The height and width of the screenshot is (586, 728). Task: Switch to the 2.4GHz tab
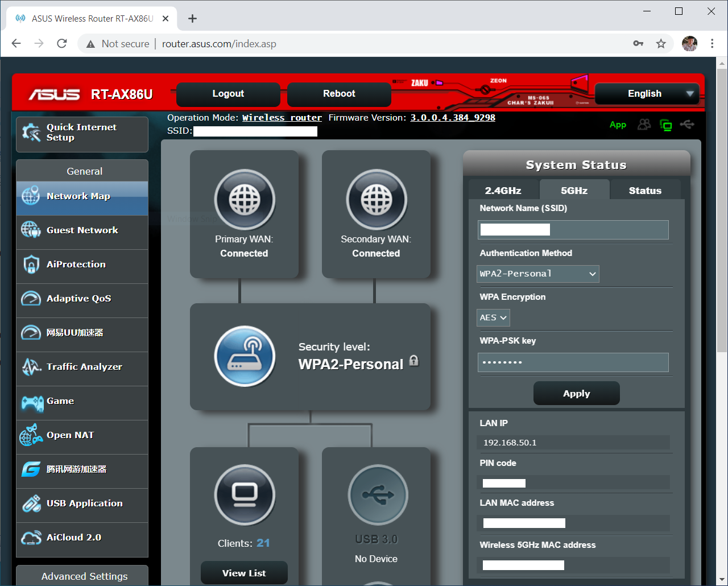pos(503,190)
